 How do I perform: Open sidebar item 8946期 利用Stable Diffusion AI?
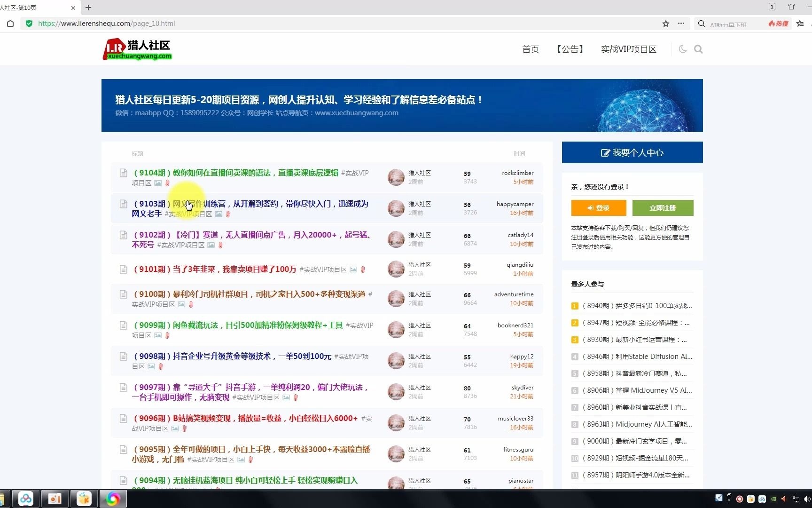pyautogui.click(x=638, y=357)
